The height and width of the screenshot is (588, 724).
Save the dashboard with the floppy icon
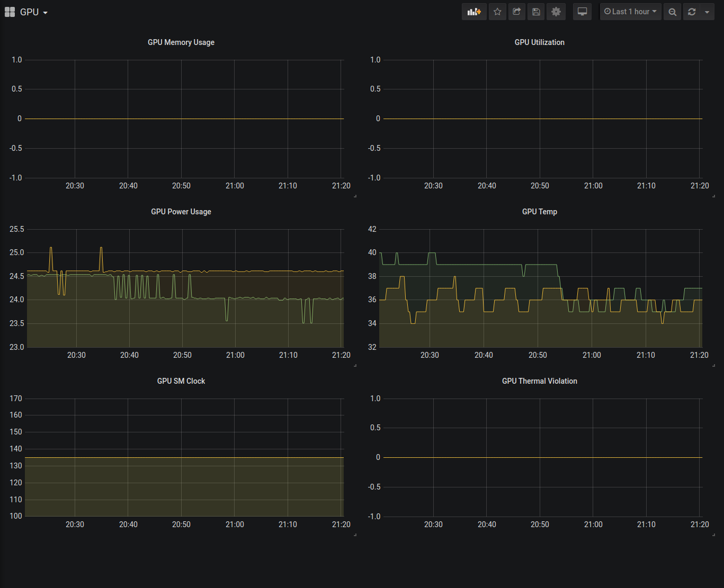point(536,12)
